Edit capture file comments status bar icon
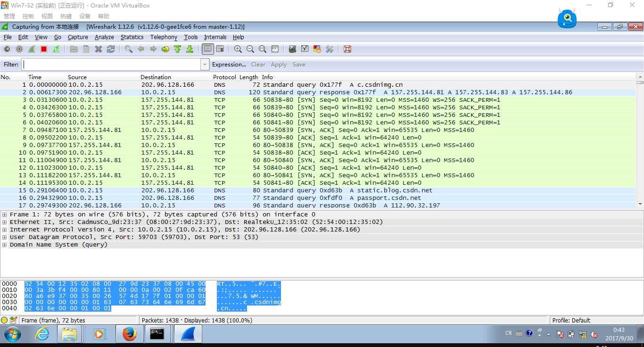This screenshot has width=644, height=347. click(x=14, y=320)
